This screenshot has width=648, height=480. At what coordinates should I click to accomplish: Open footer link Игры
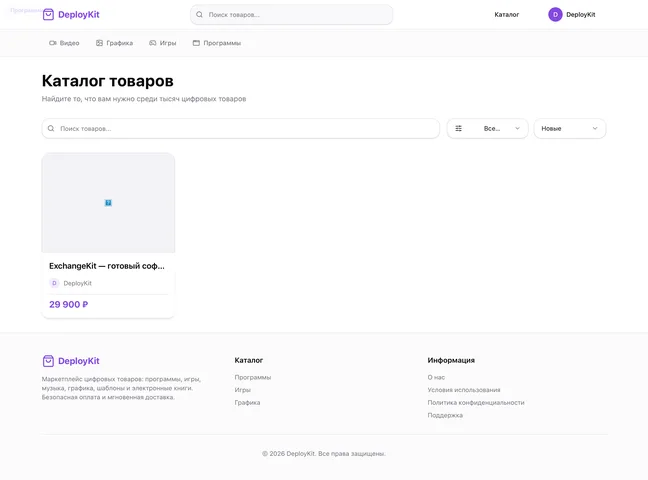243,390
